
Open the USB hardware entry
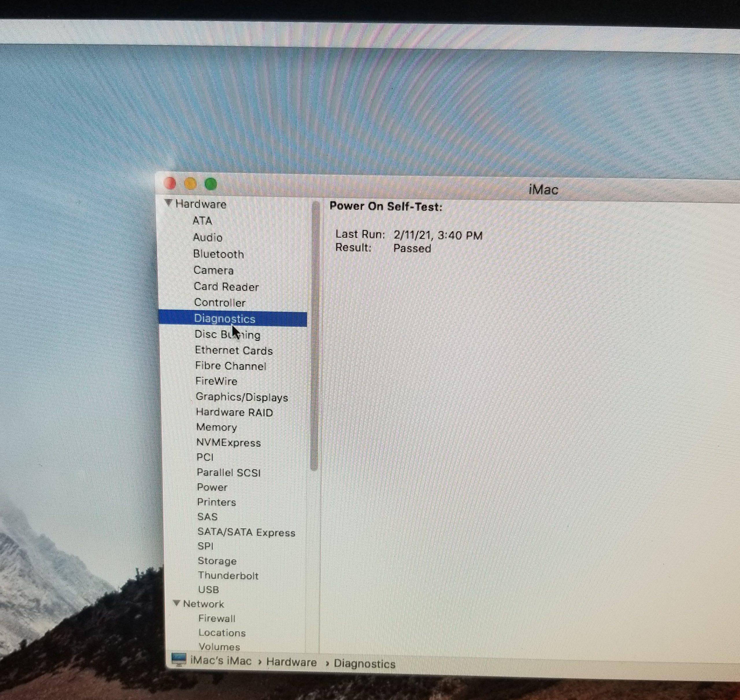208,590
